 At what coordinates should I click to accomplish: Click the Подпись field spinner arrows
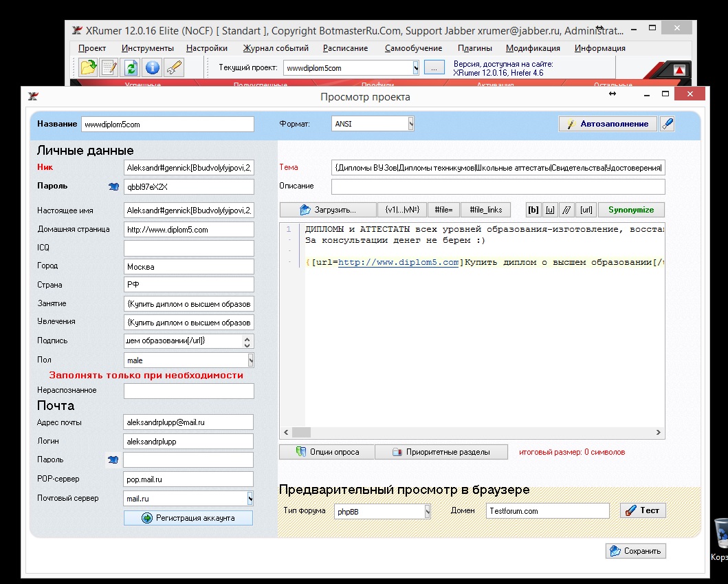247,341
